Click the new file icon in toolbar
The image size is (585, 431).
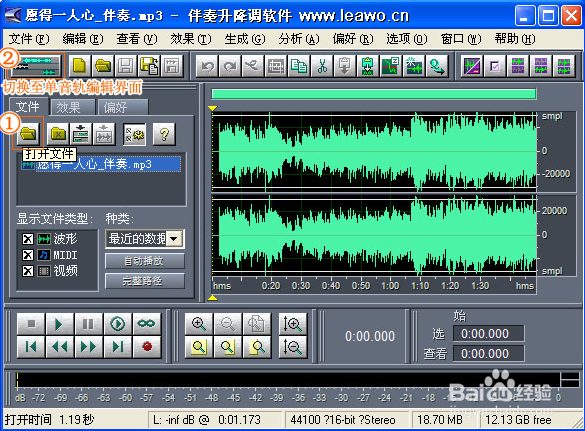(x=79, y=66)
